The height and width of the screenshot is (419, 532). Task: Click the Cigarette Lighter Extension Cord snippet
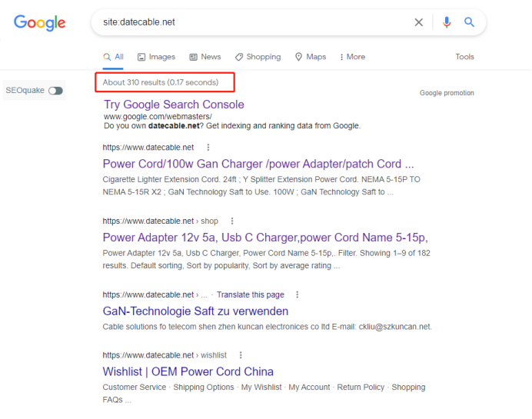click(261, 185)
